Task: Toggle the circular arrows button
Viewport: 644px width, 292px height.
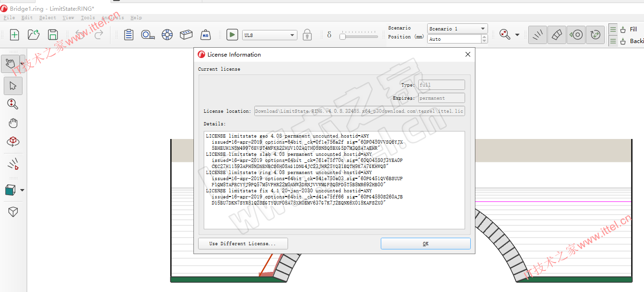Action: click(595, 35)
